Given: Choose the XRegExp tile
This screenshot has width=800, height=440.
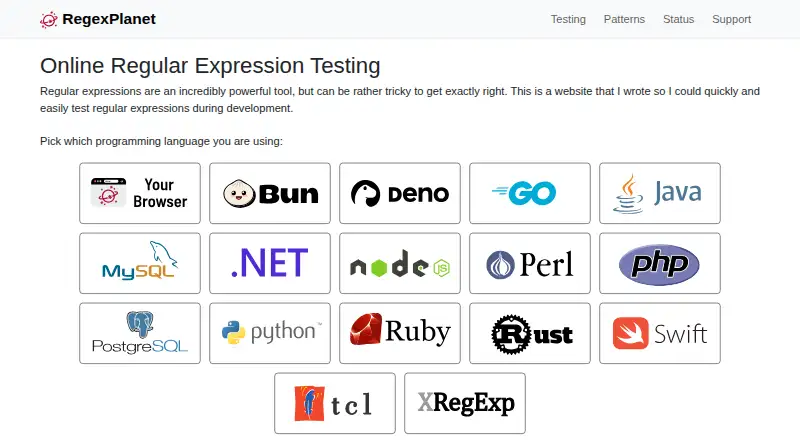Looking at the screenshot, I should [x=465, y=403].
